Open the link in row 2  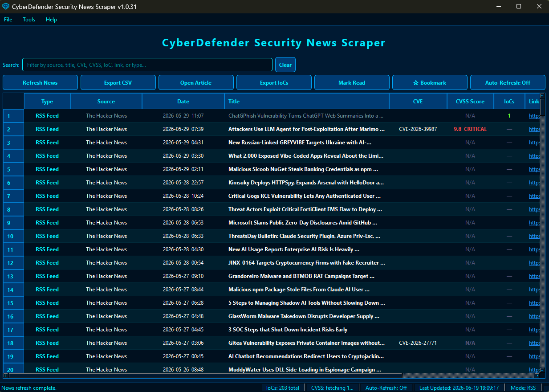pyautogui.click(x=534, y=129)
